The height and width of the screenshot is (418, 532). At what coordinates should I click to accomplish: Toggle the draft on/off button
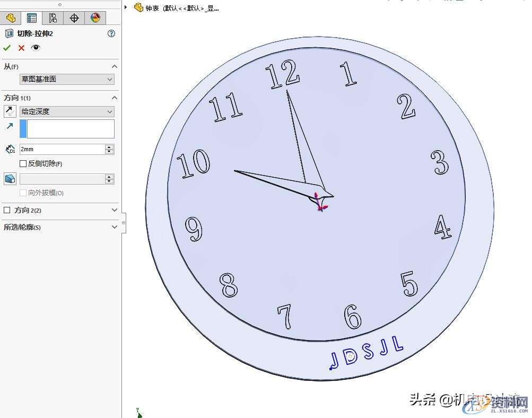10,179
